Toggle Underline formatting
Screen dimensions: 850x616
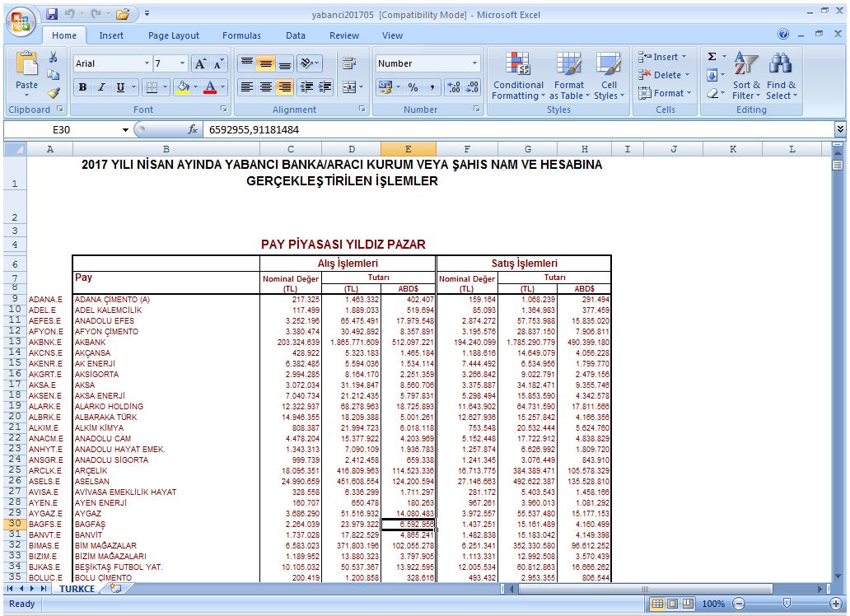pyautogui.click(x=120, y=87)
